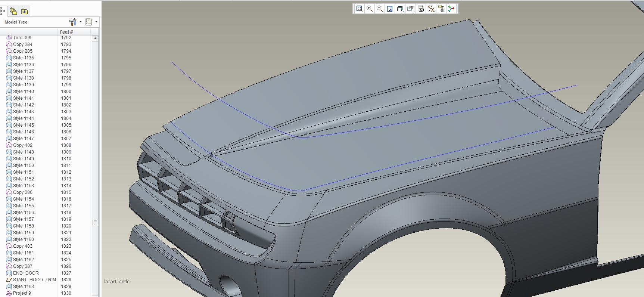Viewport: 644px width, 297px height.
Task: Select the Copy 402 feature
Action: [23, 145]
